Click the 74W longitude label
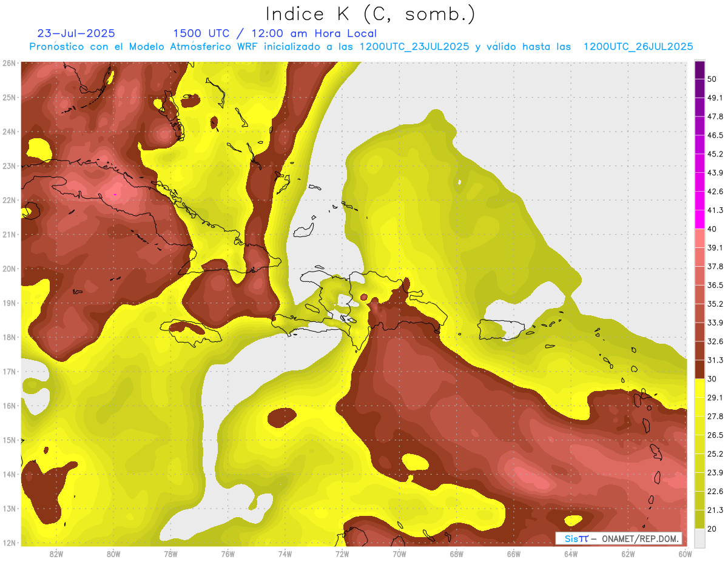The width and height of the screenshot is (728, 562). [x=285, y=554]
